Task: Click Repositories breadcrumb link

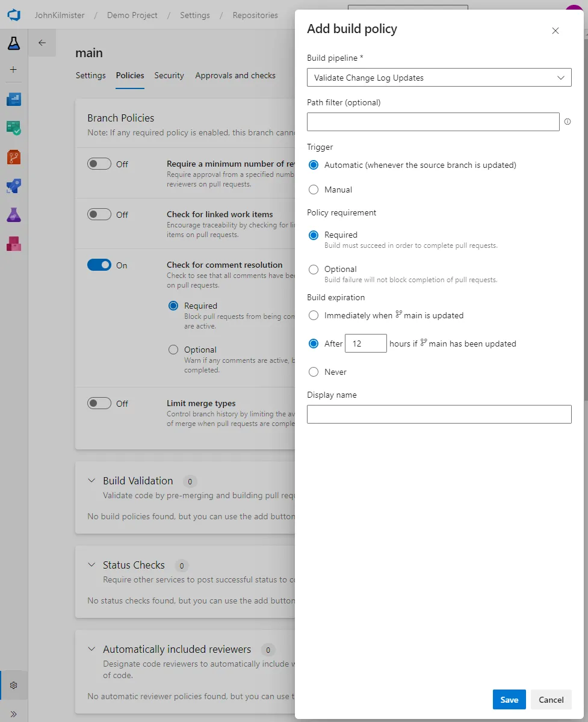Action: click(x=255, y=15)
